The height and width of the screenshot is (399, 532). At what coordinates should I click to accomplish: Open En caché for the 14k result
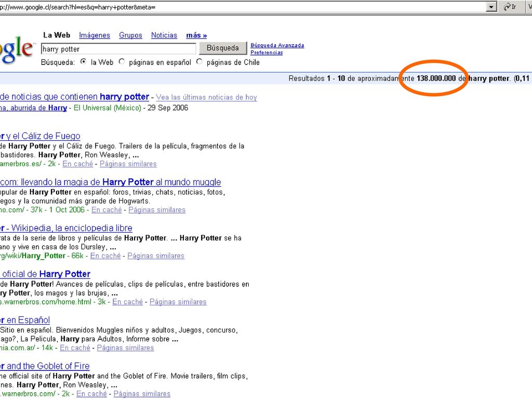(75, 348)
